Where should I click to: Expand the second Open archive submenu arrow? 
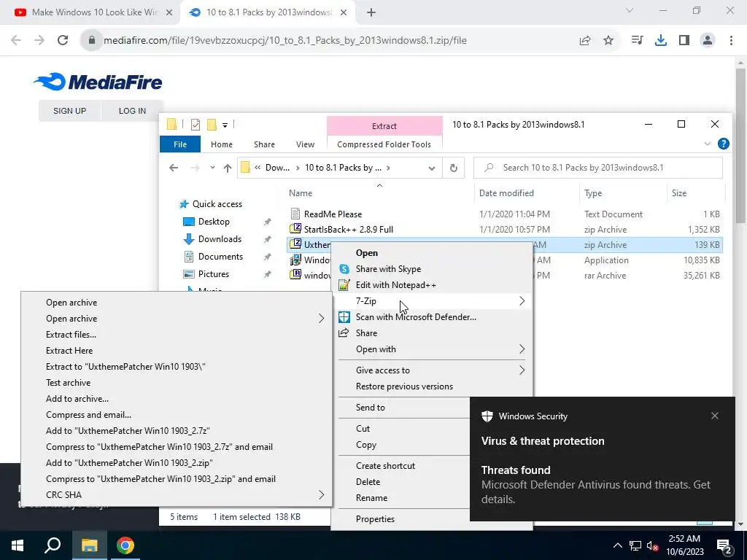[322, 319]
